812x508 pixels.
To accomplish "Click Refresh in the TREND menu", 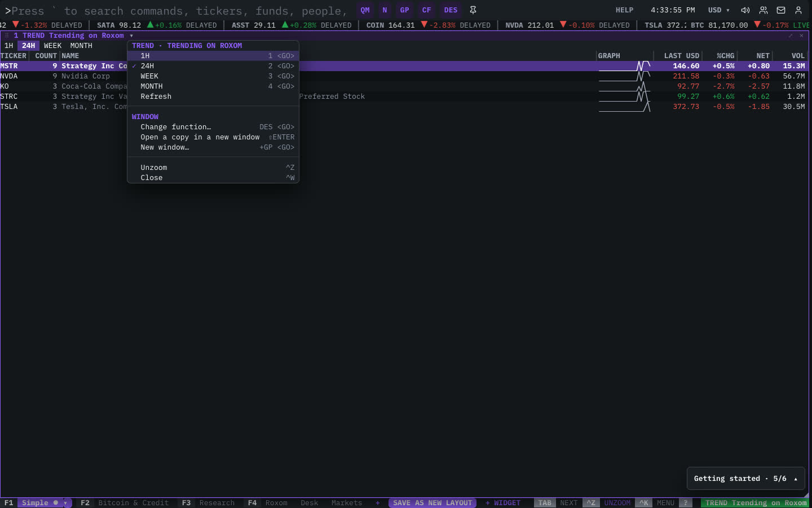I will [213, 97].
